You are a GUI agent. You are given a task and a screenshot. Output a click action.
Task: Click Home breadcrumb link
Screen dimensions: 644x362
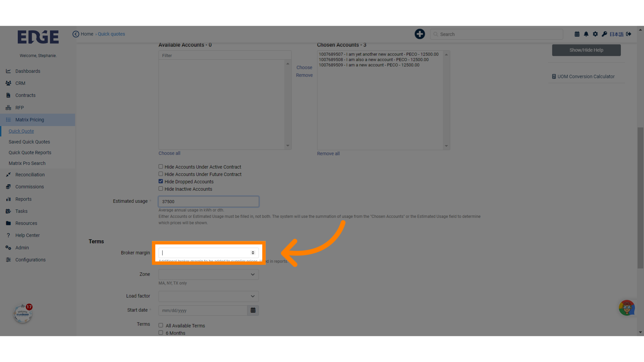coord(87,34)
